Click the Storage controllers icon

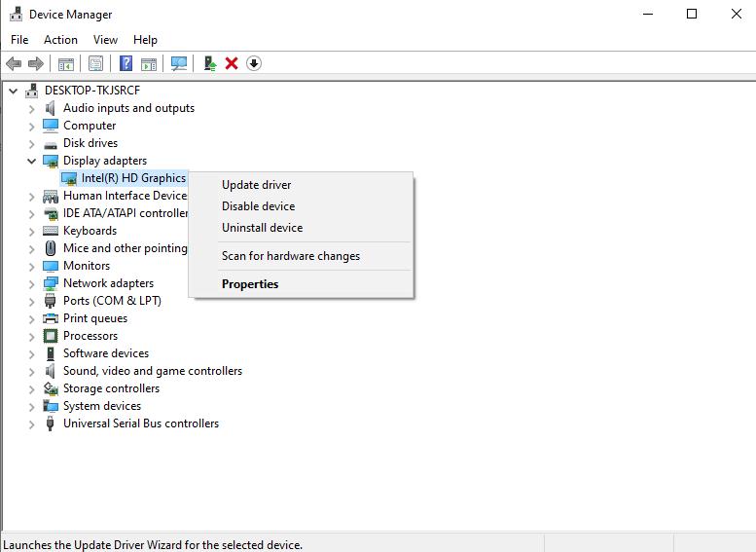tap(51, 388)
